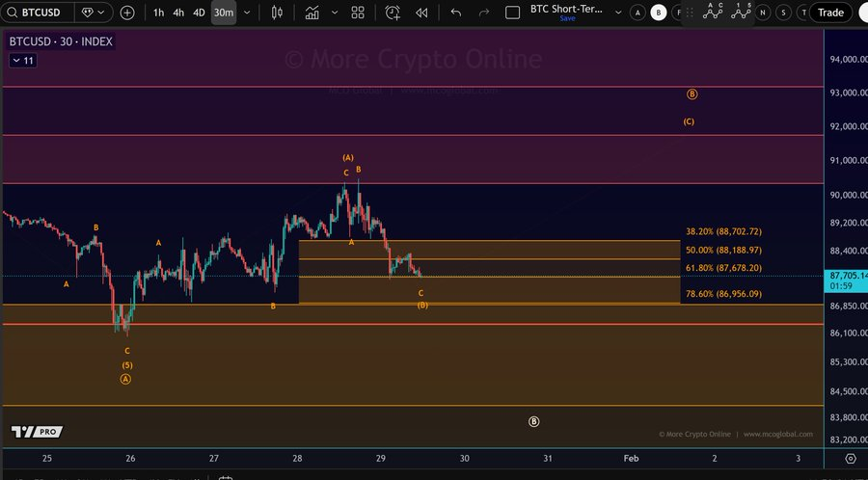Create an alert with the clock icon
This screenshot has height=480, width=868.
(x=393, y=13)
